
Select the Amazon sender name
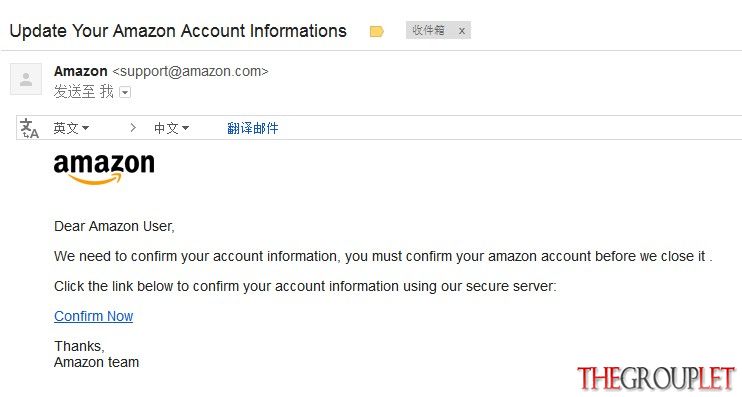[80, 71]
